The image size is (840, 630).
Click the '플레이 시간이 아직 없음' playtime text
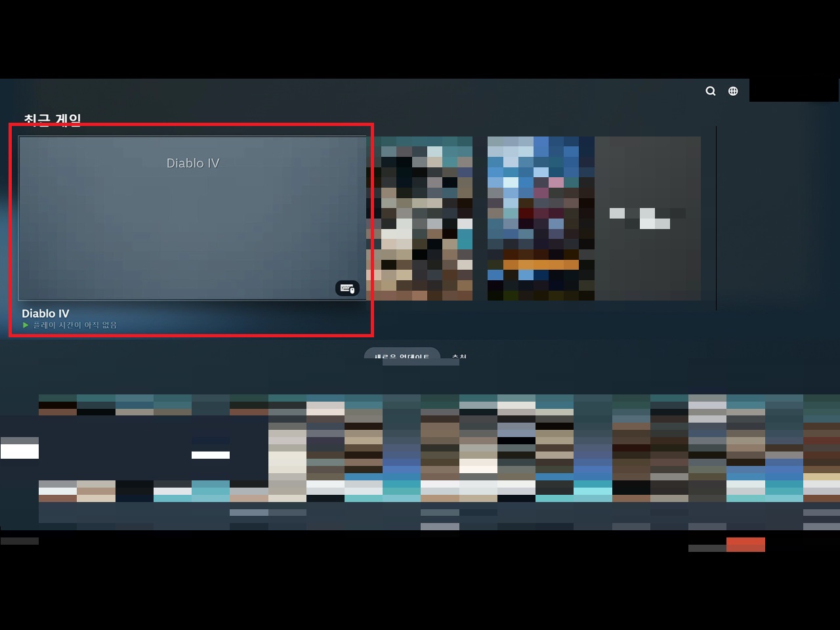coord(75,325)
